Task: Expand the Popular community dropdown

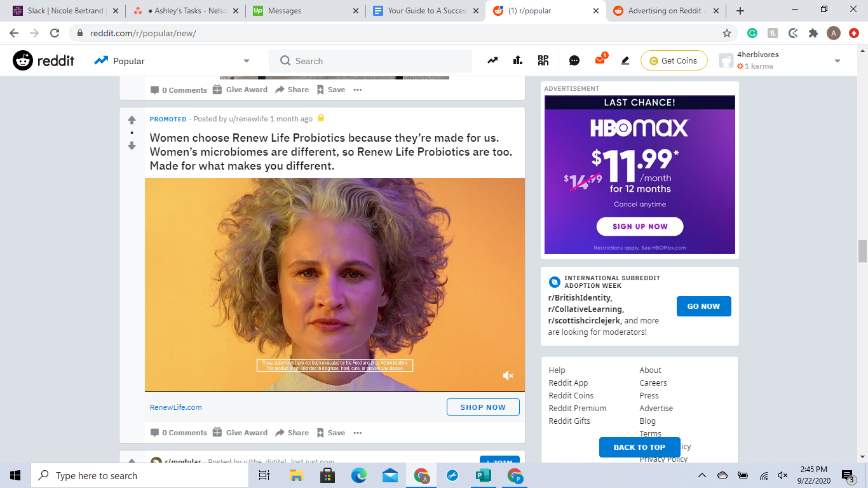Action: pos(247,61)
